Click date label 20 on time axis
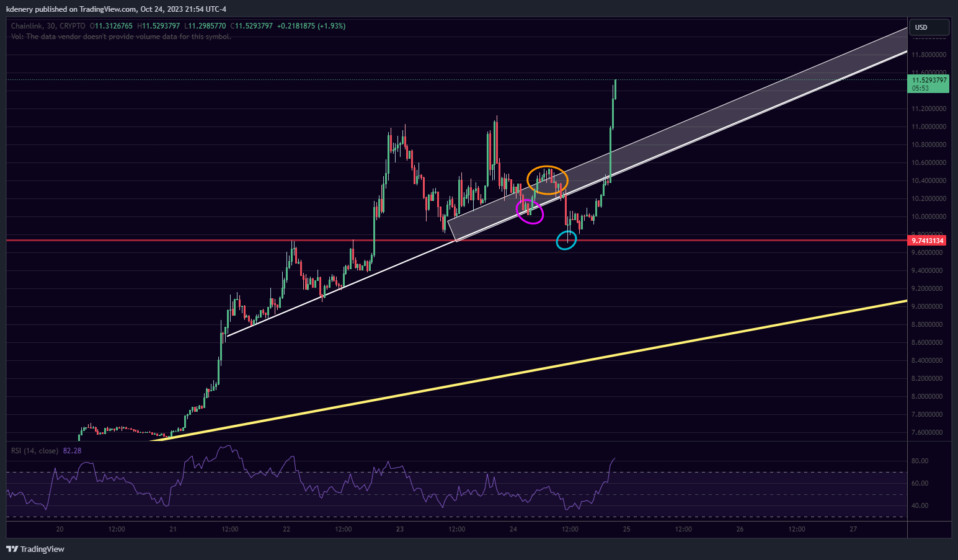The height and width of the screenshot is (560, 958). [60, 529]
